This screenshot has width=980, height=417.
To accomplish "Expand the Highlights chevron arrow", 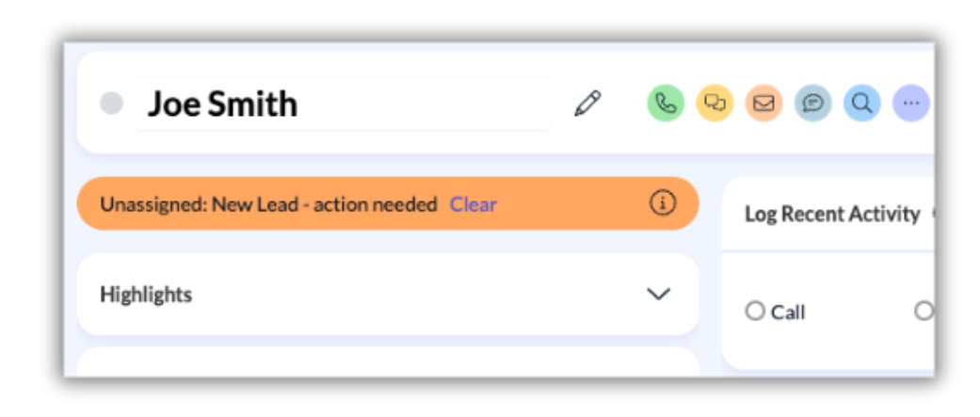I will (x=658, y=294).
